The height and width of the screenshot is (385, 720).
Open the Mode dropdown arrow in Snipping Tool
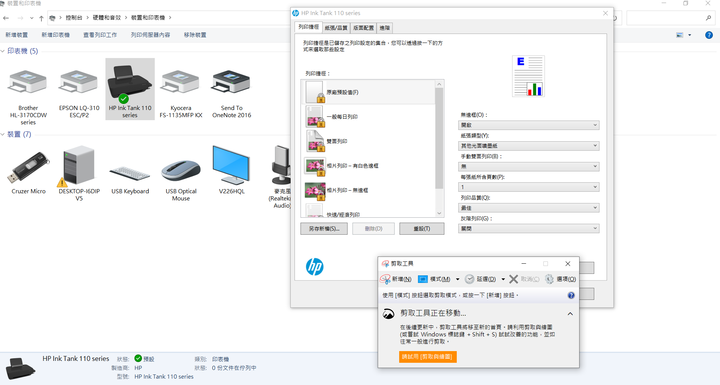point(457,279)
